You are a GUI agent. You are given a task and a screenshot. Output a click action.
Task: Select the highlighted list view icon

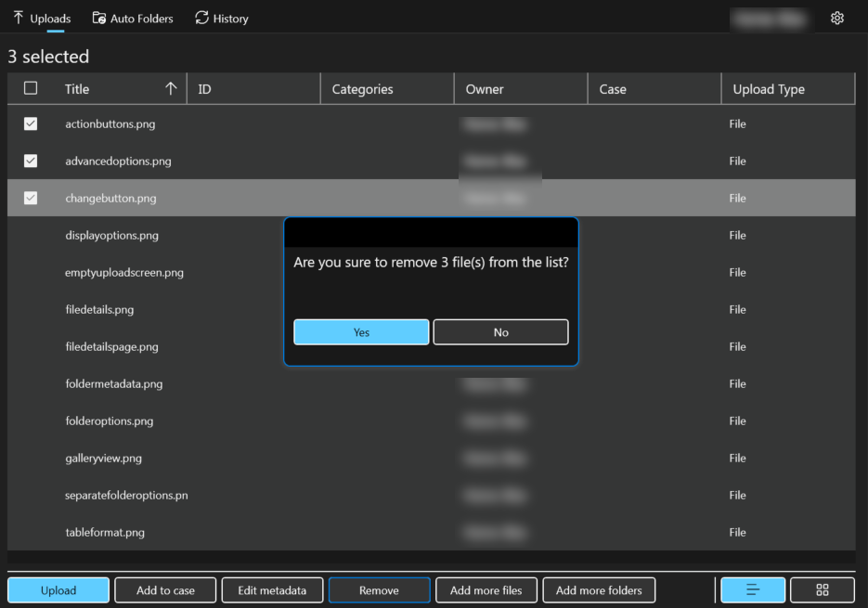coord(752,589)
